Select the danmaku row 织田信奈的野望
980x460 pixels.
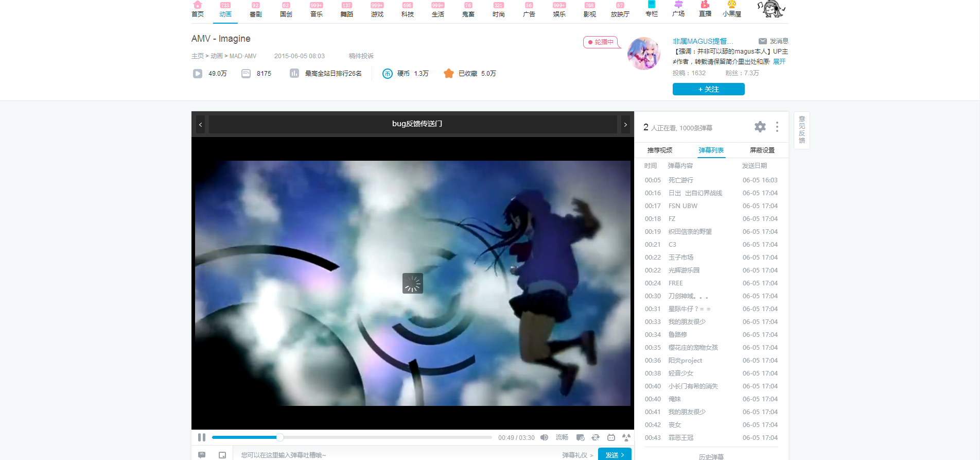[711, 232]
